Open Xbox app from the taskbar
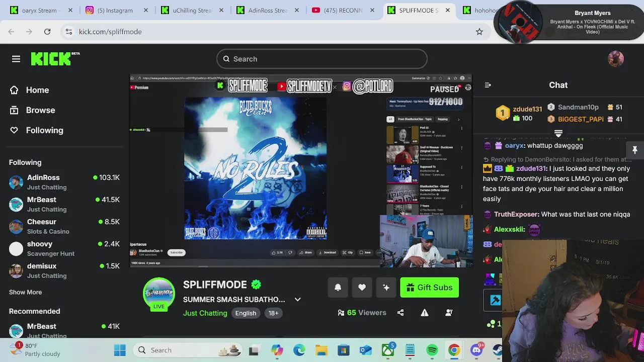644x362 pixels. pyautogui.click(x=388, y=350)
